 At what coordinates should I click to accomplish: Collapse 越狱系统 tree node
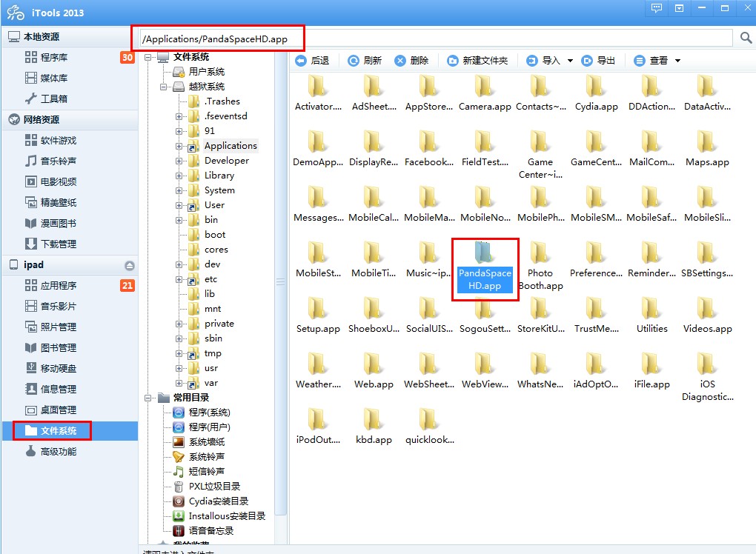pyautogui.click(x=163, y=87)
